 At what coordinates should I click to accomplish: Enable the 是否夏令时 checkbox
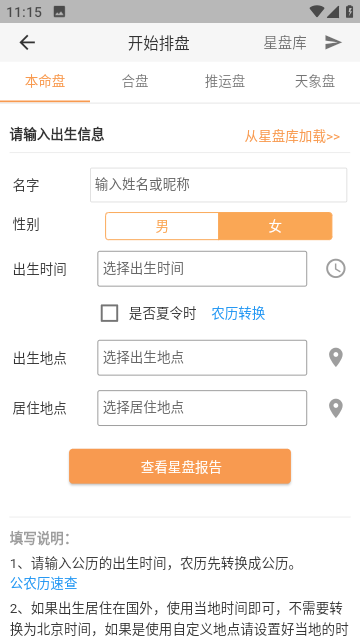(x=109, y=313)
